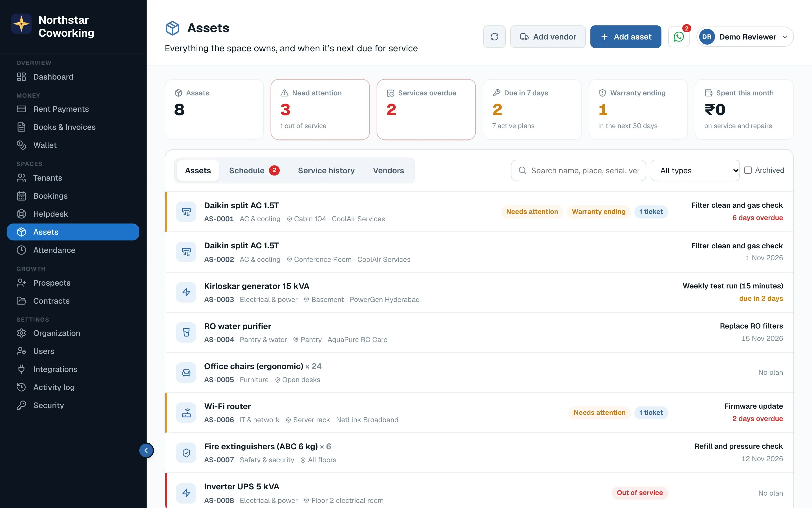Switch to the Service history tab
Screen dimensions: 812x508
326,170
